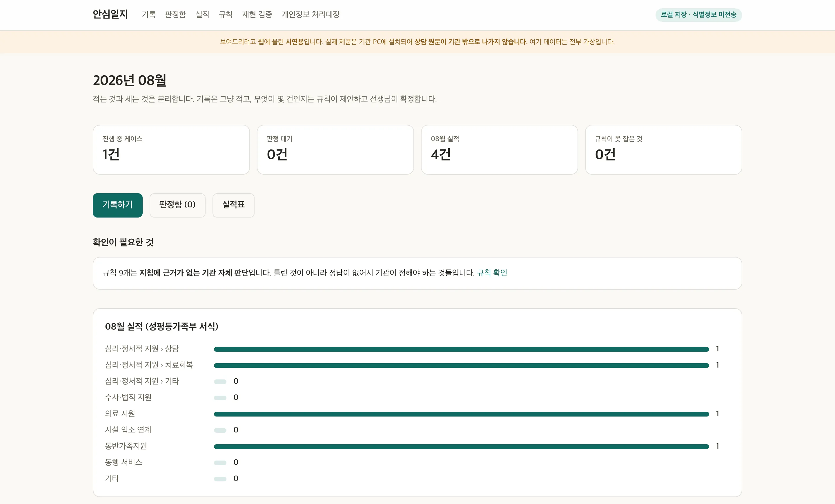Click the 로컬 저장 · 식별정보 미전송 badge

tap(698, 15)
